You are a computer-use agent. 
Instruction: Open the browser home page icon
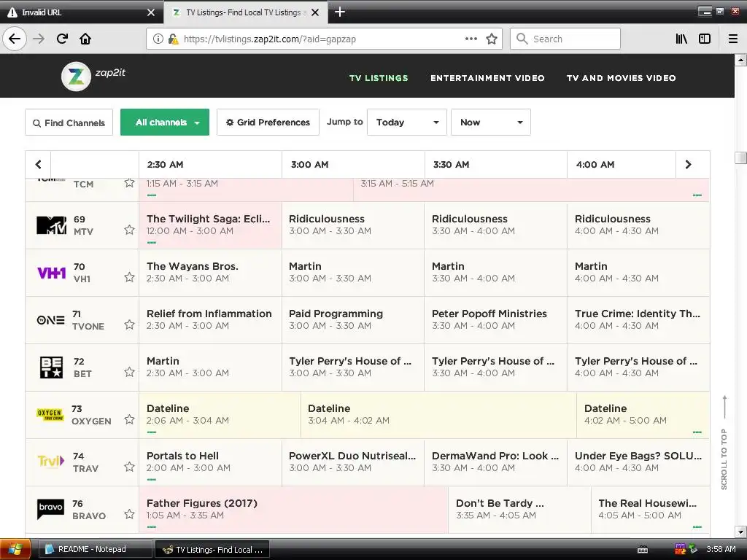pos(85,39)
